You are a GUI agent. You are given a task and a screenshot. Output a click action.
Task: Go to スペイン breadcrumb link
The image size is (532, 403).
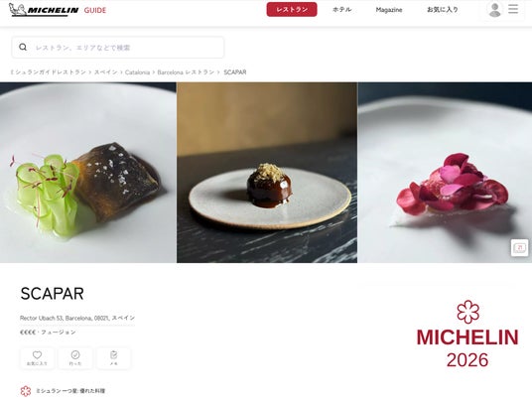106,72
